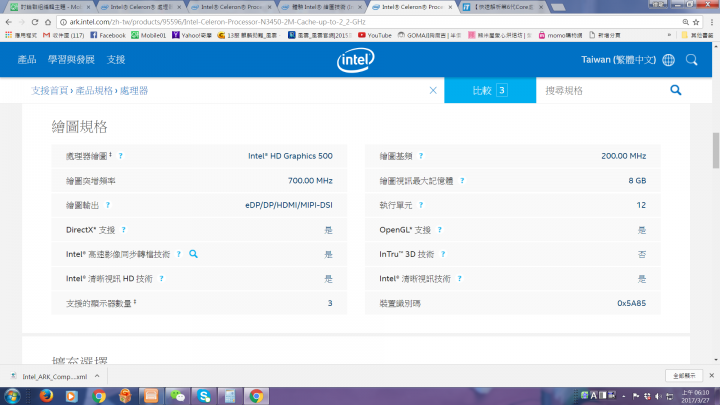Click the eDP/DP/HDMI/MIPI-DSI output value

[289, 205]
